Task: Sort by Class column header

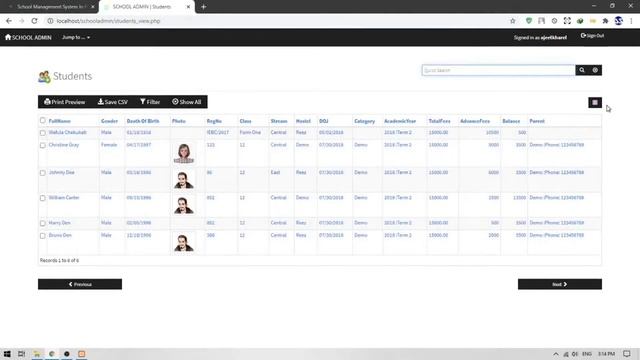Action: click(245, 121)
